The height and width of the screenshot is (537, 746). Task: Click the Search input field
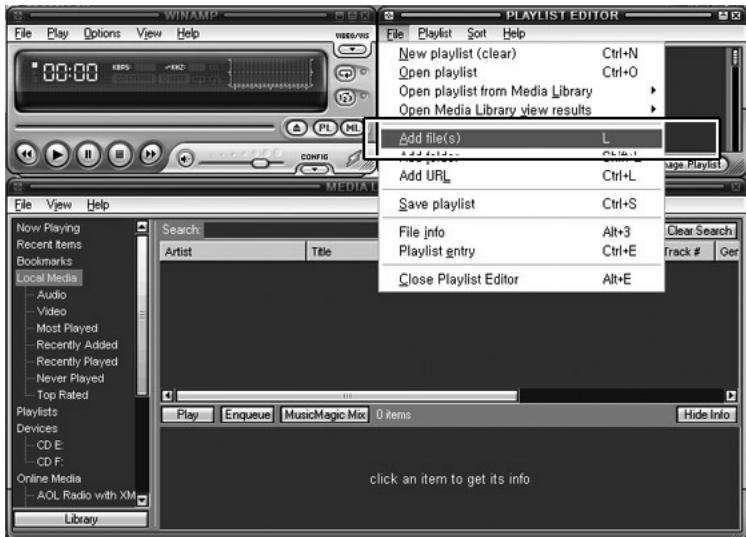291,230
